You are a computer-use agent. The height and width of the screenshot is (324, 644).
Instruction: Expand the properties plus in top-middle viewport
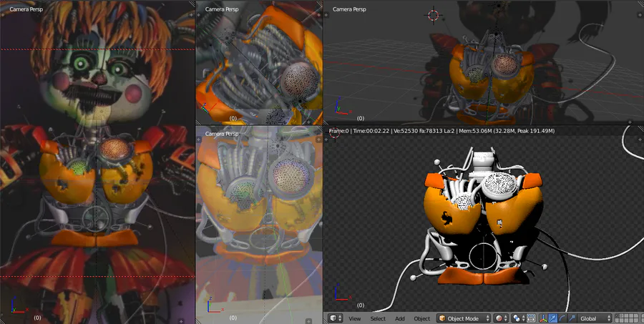(318, 14)
